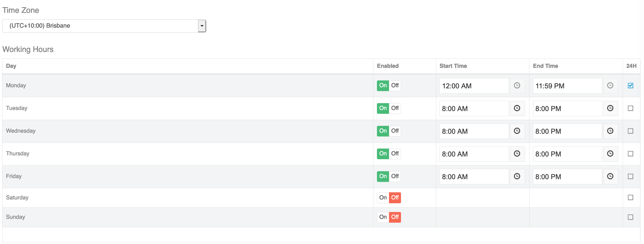Select the Saturday row label

(x=17, y=197)
